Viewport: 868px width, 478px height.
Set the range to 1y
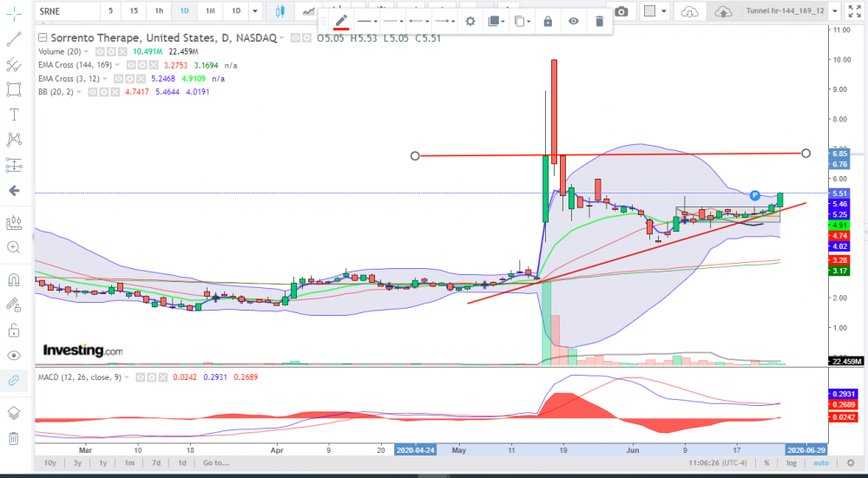point(103,462)
